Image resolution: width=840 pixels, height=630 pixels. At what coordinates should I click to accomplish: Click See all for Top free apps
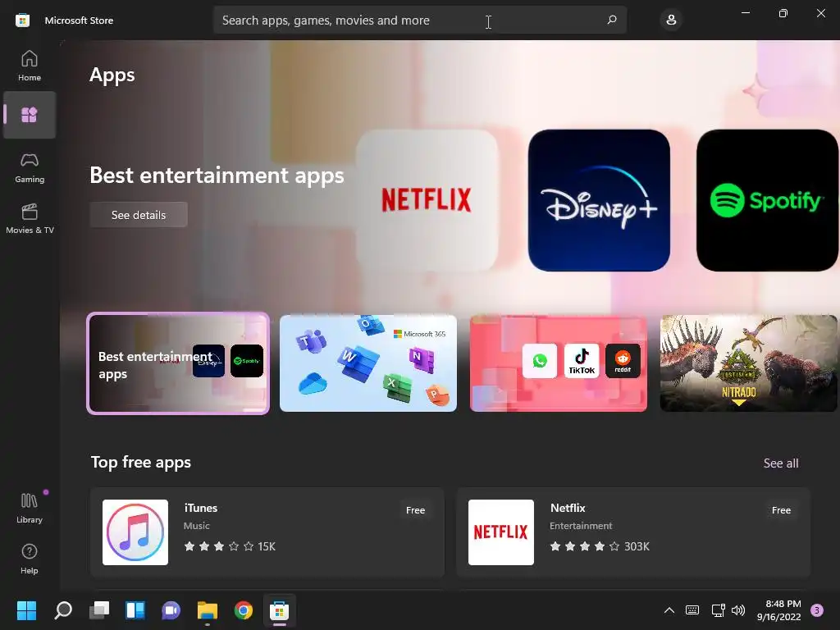click(781, 463)
